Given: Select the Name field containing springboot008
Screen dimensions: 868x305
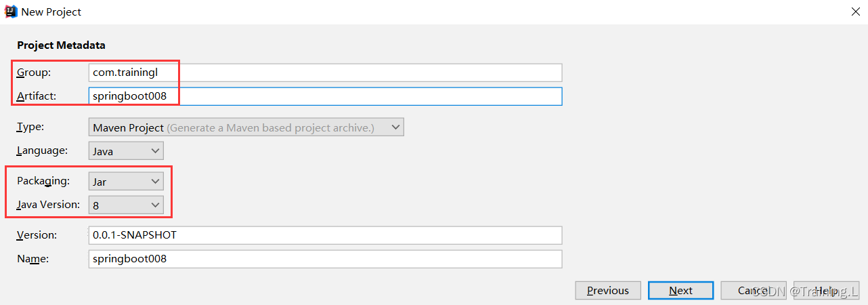Looking at the screenshot, I should coord(325,259).
